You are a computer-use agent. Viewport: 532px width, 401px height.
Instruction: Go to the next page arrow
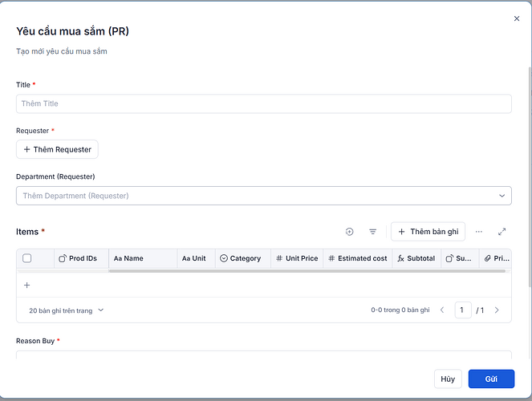coord(497,310)
